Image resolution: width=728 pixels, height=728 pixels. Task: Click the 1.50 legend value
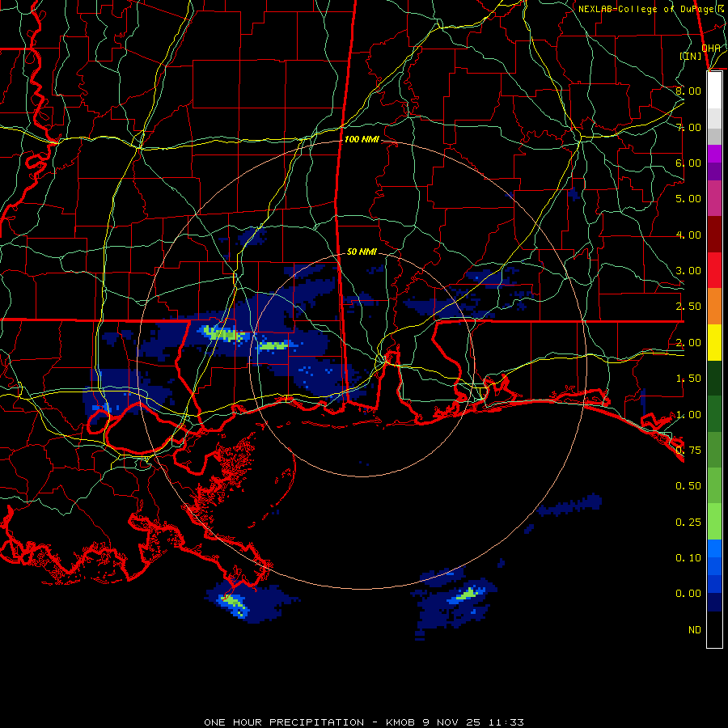click(688, 379)
